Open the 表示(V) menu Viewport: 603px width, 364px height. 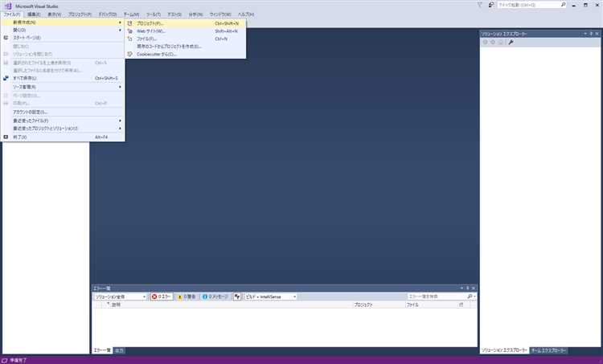54,14
